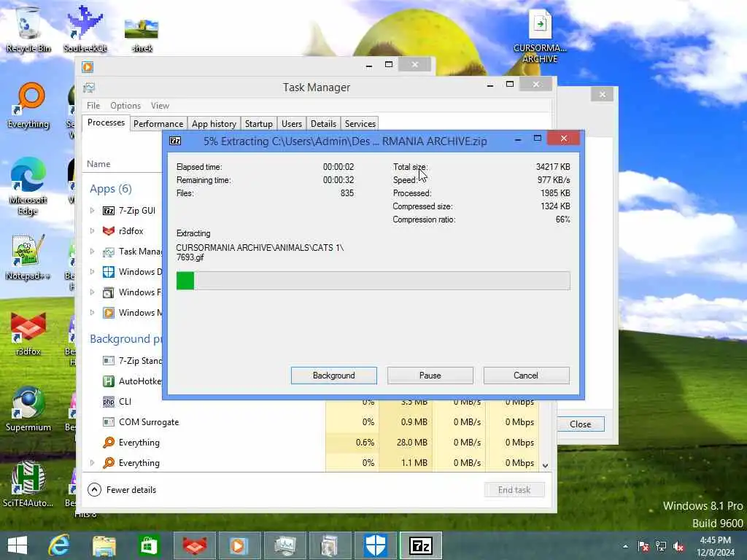The width and height of the screenshot is (747, 560).
Task: Switch to r3dfox on the taskbar
Action: (x=194, y=545)
